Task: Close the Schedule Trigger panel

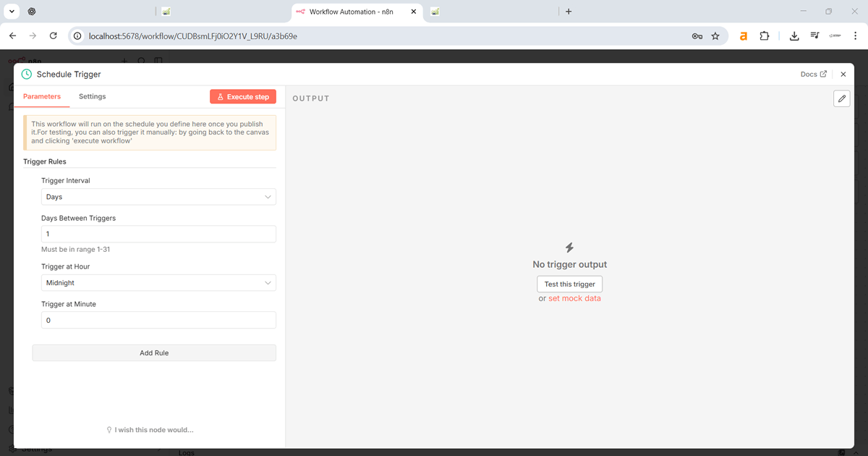Action: pos(843,75)
